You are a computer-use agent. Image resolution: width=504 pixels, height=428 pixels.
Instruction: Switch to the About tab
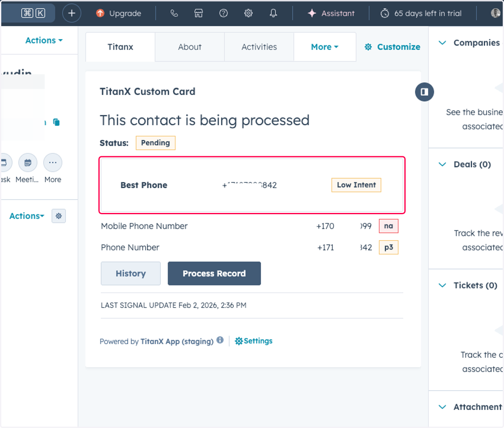[190, 47]
